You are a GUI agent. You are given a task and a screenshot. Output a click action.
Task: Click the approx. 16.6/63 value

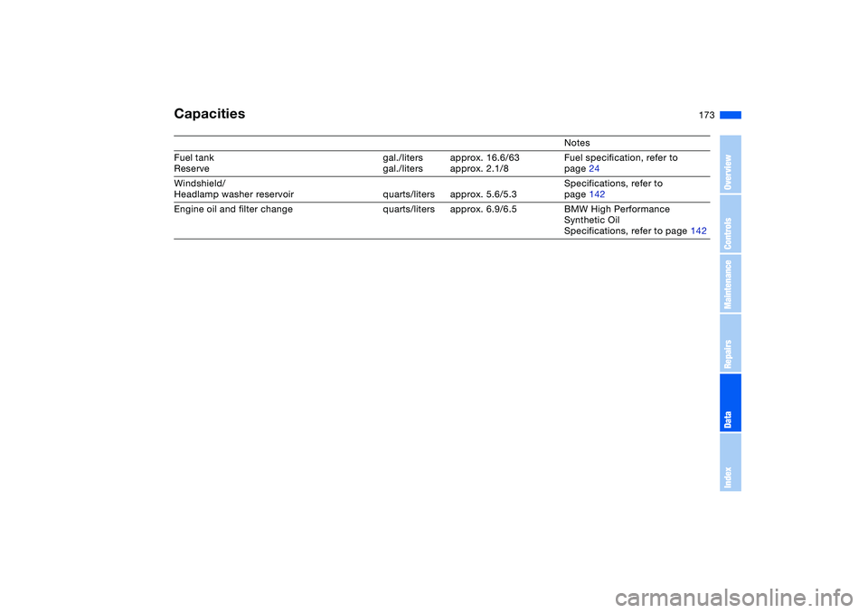tap(485, 158)
